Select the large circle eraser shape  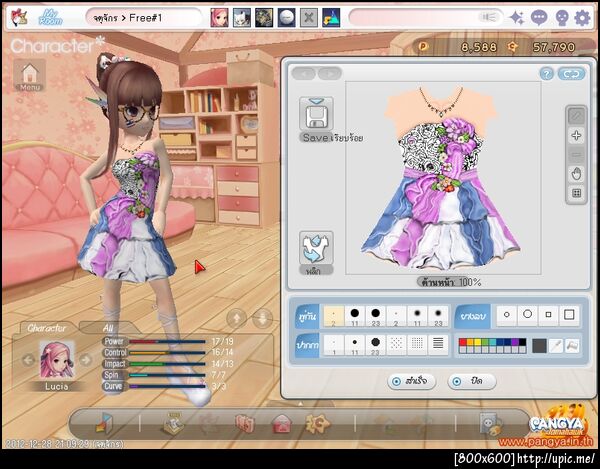click(x=527, y=315)
